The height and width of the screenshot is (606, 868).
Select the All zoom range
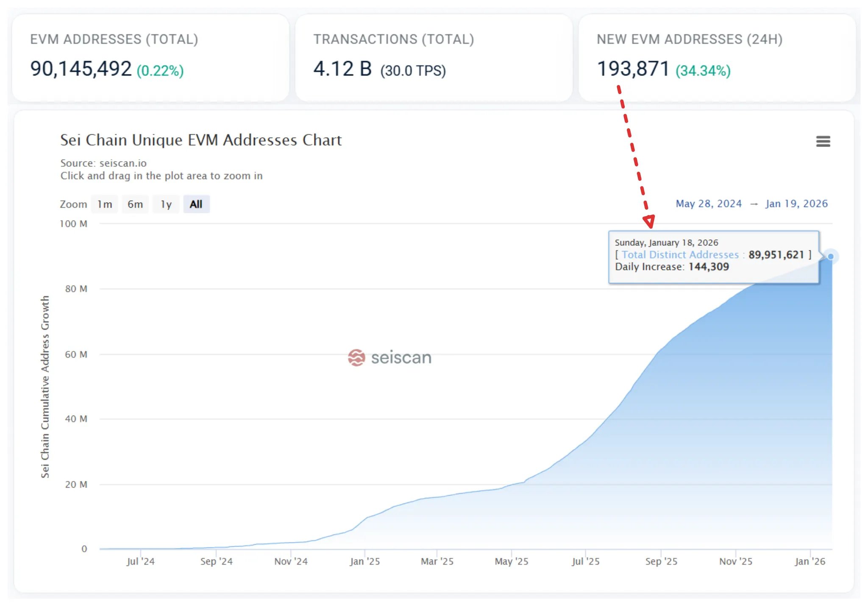pos(196,204)
